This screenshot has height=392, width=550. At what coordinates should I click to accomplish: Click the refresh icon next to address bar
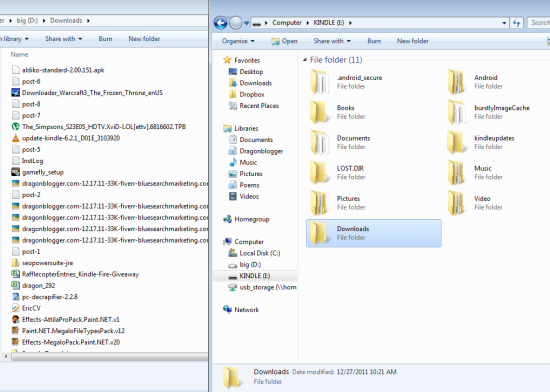516,23
